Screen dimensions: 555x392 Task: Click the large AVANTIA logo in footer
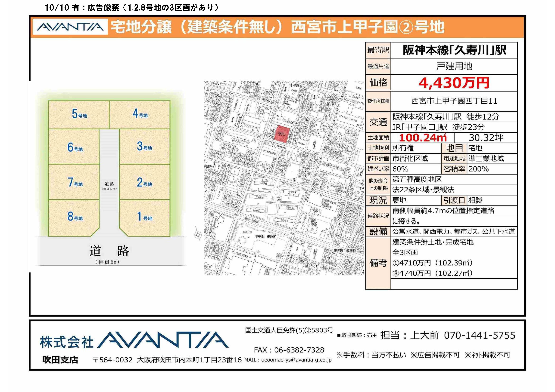(163, 340)
